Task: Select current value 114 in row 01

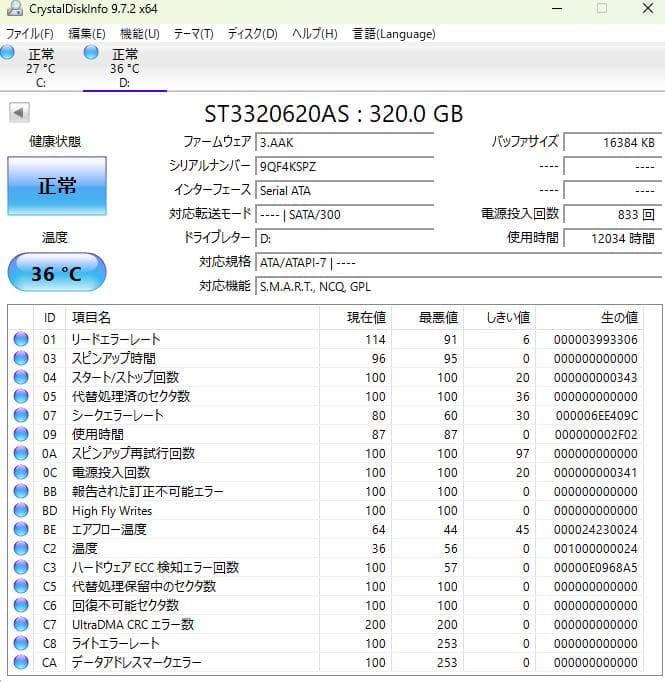Action: click(375, 339)
